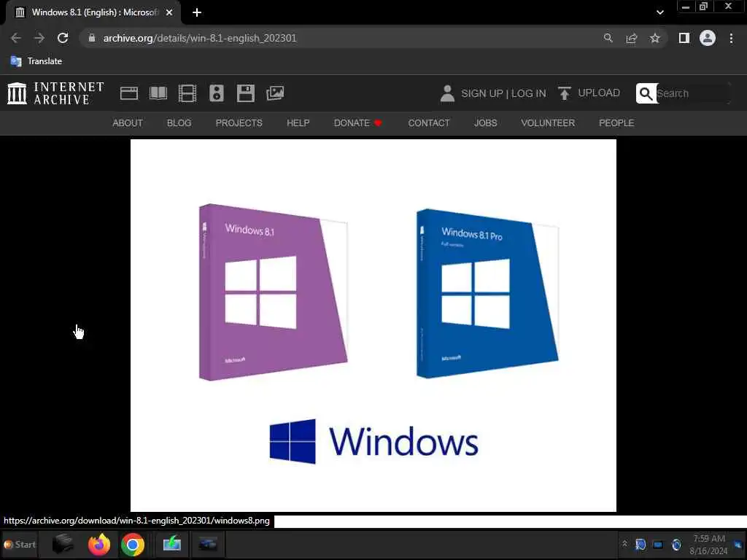Open the BLOG menu item
Viewport: 747px width, 560px height.
pyautogui.click(x=179, y=122)
